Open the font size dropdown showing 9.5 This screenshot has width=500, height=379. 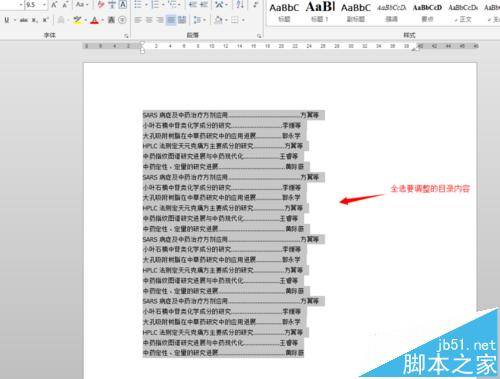44,5
